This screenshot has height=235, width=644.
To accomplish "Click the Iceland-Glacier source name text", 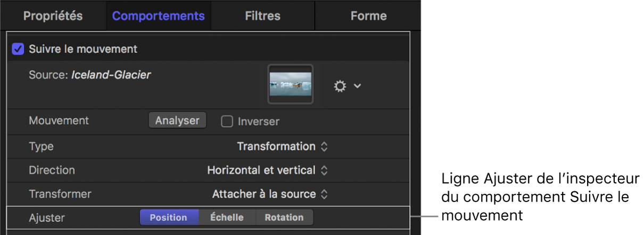I will (x=111, y=75).
